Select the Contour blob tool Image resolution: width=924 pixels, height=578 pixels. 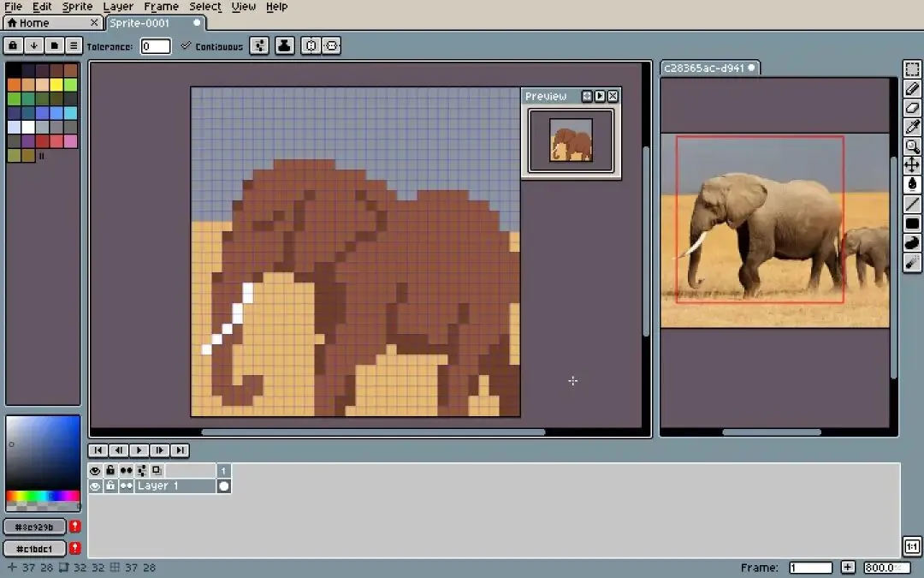912,243
